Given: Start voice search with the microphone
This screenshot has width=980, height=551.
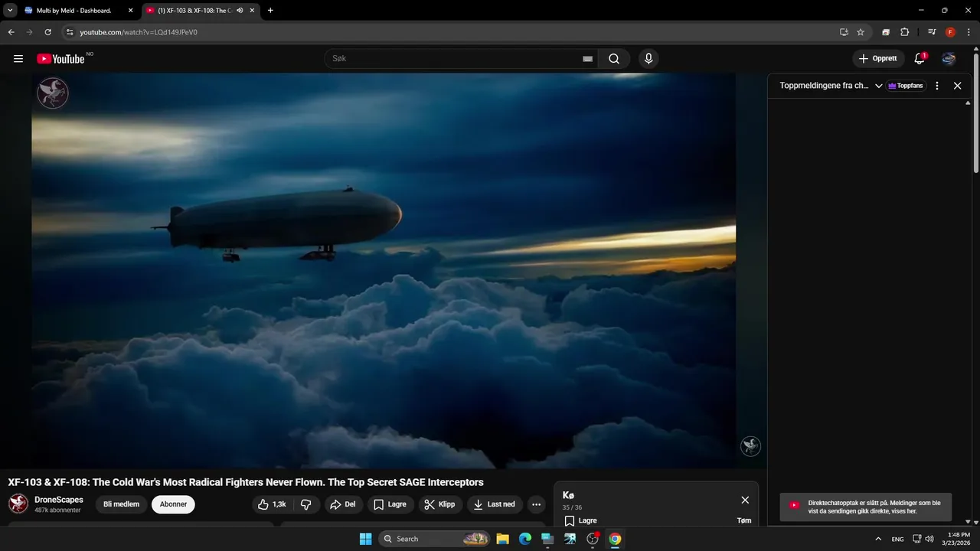Looking at the screenshot, I should coord(648,59).
